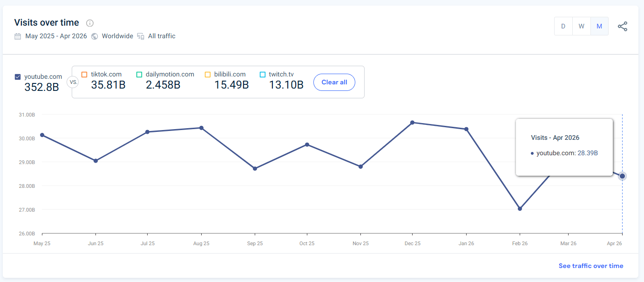
Task: Click the 26.00B axis label
Action: point(27,234)
